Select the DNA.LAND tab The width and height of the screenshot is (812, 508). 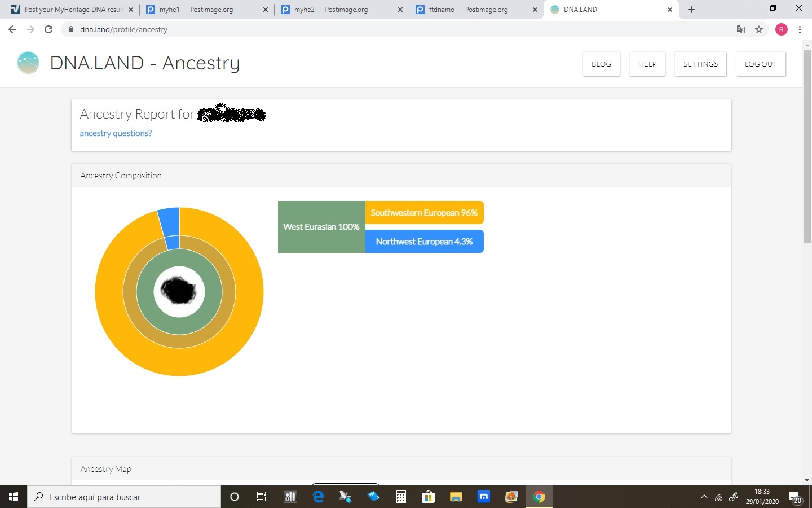click(611, 10)
